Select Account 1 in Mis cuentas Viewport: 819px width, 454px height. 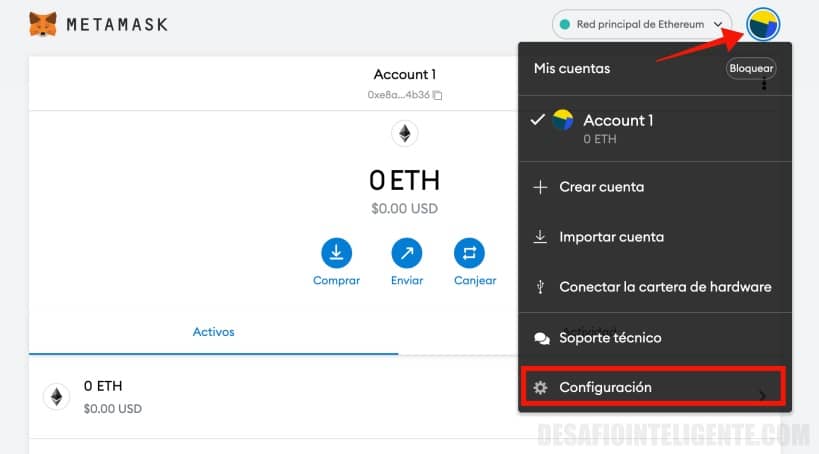[x=655, y=129]
